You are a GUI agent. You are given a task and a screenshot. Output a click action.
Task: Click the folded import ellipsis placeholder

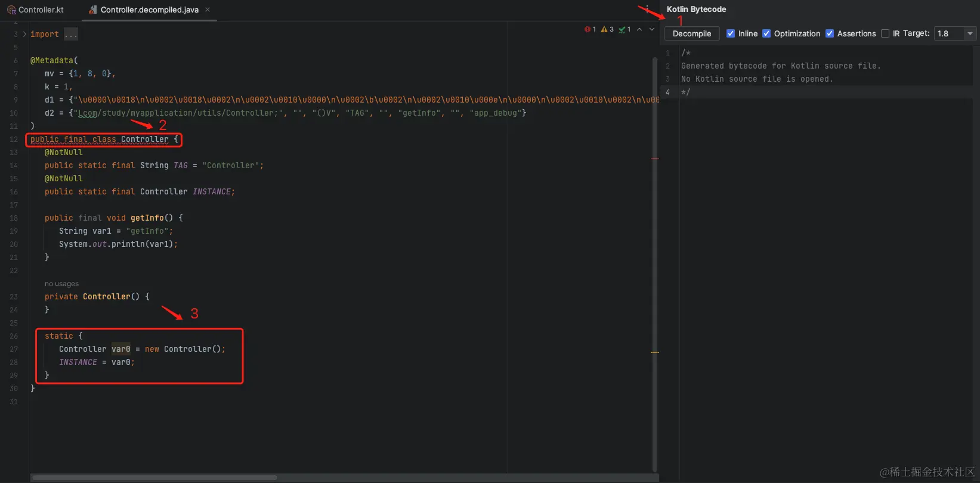point(71,35)
